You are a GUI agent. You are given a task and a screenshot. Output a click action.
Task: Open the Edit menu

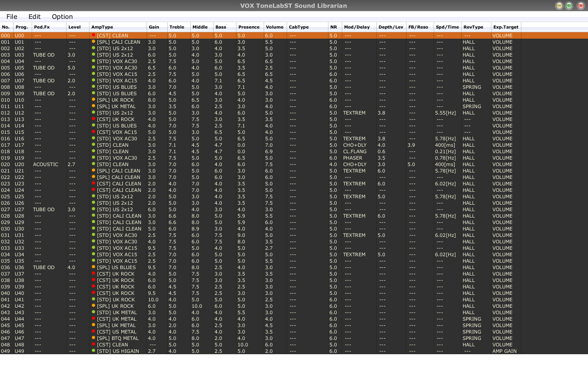point(34,17)
